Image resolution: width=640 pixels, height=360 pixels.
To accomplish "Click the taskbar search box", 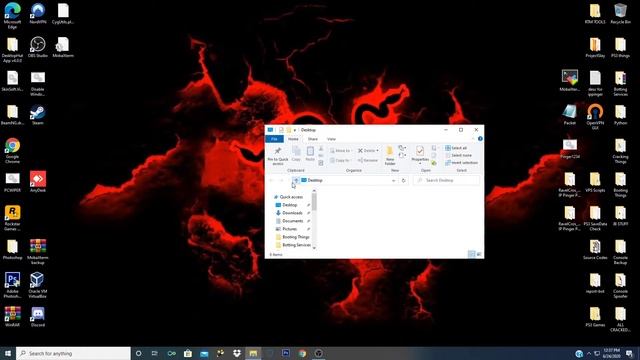I will 73,353.
